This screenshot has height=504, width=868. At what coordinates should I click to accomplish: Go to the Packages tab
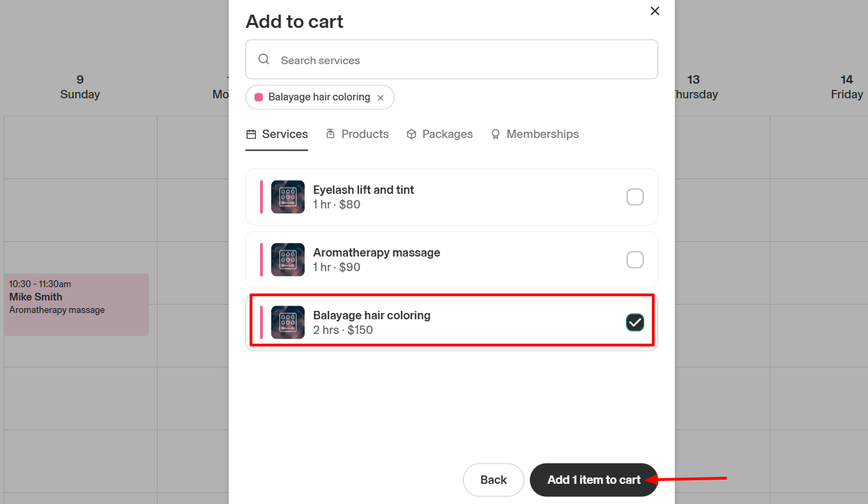click(447, 134)
